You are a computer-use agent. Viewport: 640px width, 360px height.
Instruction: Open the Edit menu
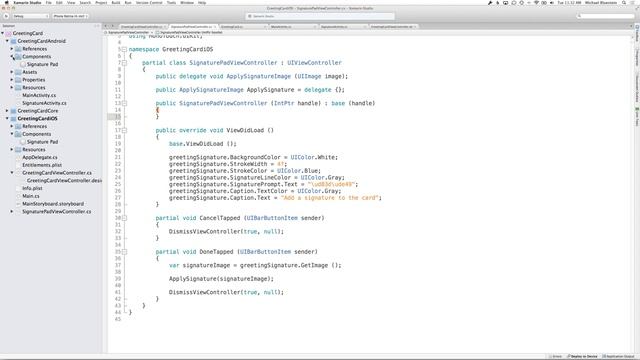pyautogui.click(x=59, y=2)
